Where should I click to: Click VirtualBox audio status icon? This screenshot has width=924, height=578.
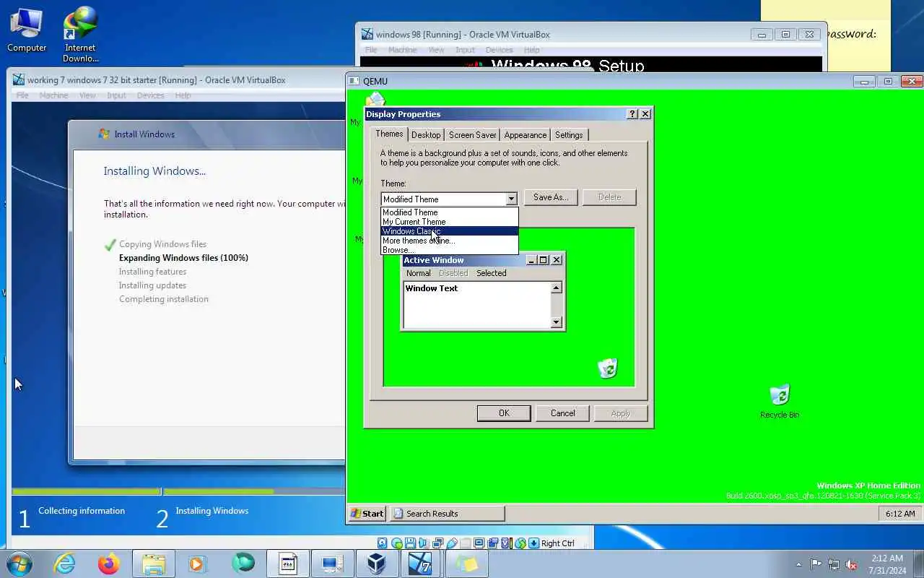(x=424, y=543)
